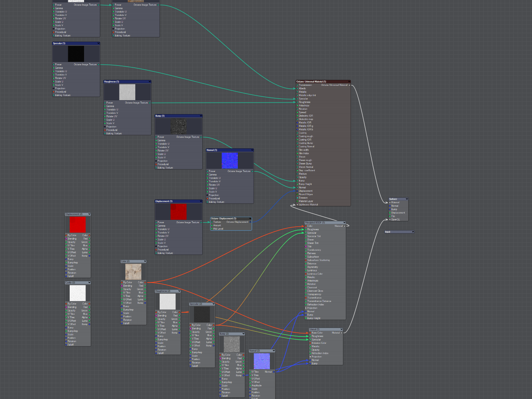Viewport: 532px width, 399px height.
Task: Click the Texture input socket on Octane Displacement
Action: 212,222
